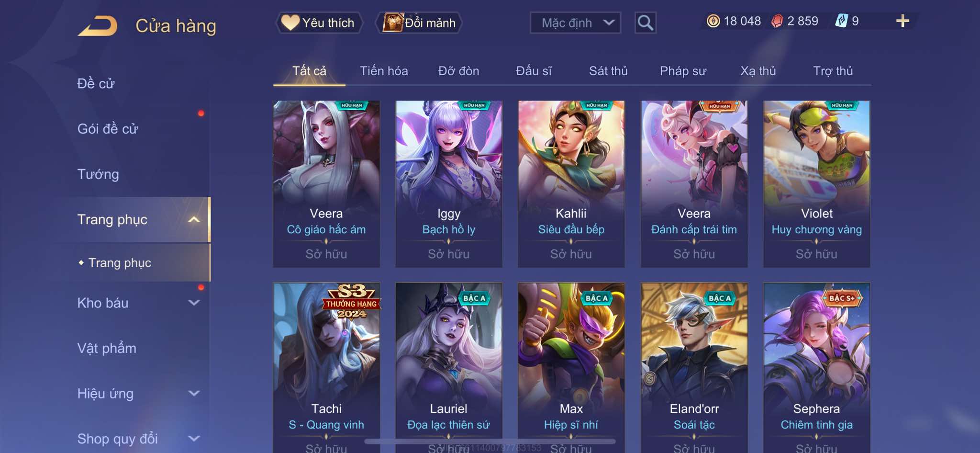
Task: Click the red ruby currency icon
Action: tap(777, 21)
